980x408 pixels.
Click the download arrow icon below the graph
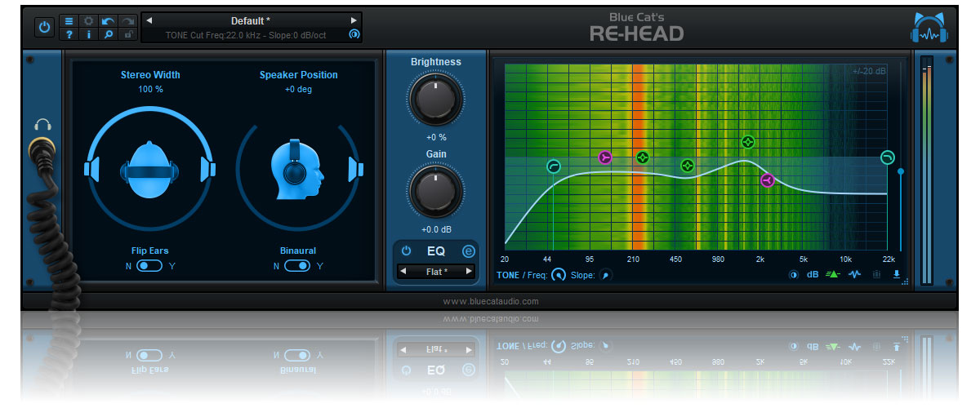(897, 275)
